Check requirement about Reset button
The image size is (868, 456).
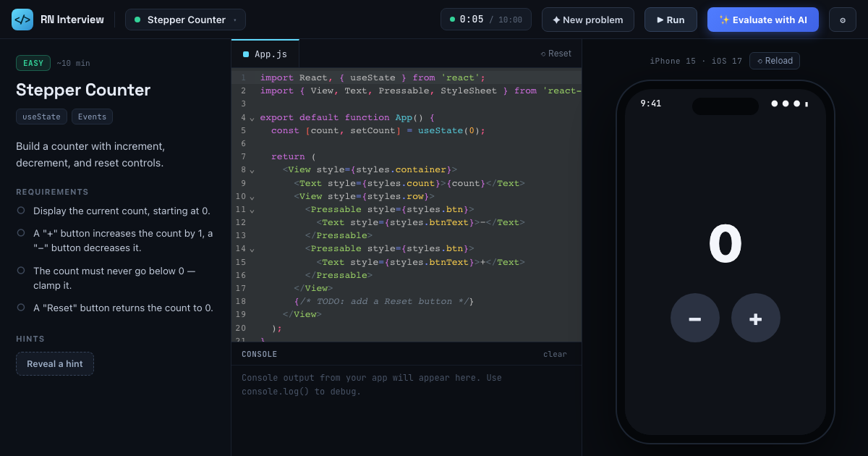coord(21,308)
